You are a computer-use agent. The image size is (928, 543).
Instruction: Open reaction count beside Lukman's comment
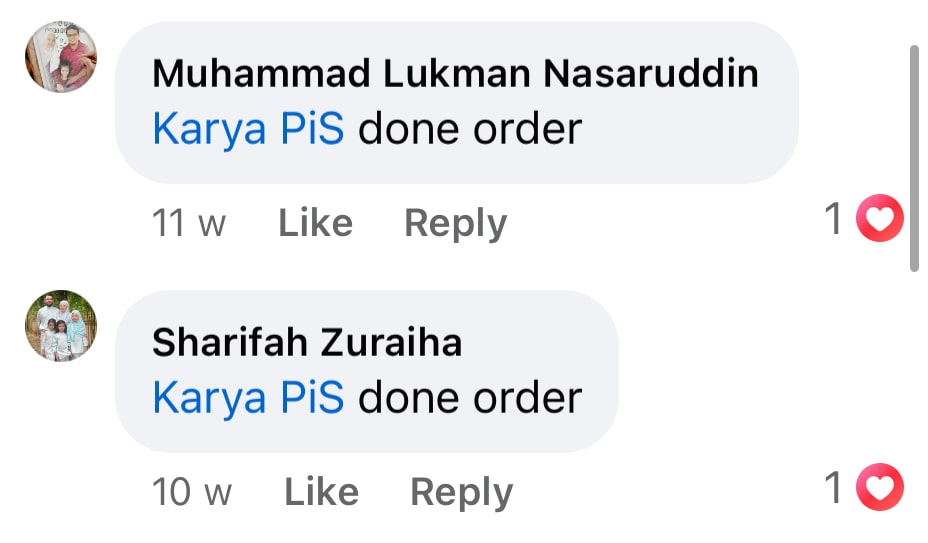point(833,218)
